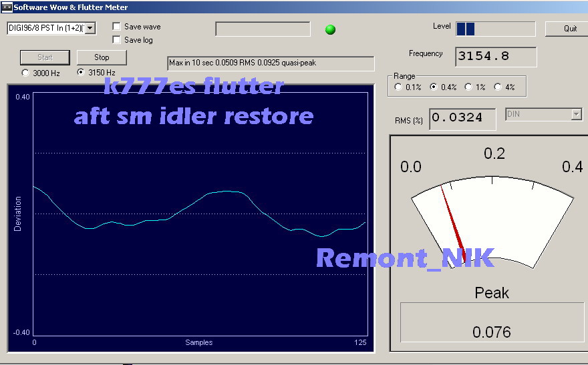The image size is (588, 365).
Task: Expand the DIN weighting dropdown
Action: click(x=577, y=115)
